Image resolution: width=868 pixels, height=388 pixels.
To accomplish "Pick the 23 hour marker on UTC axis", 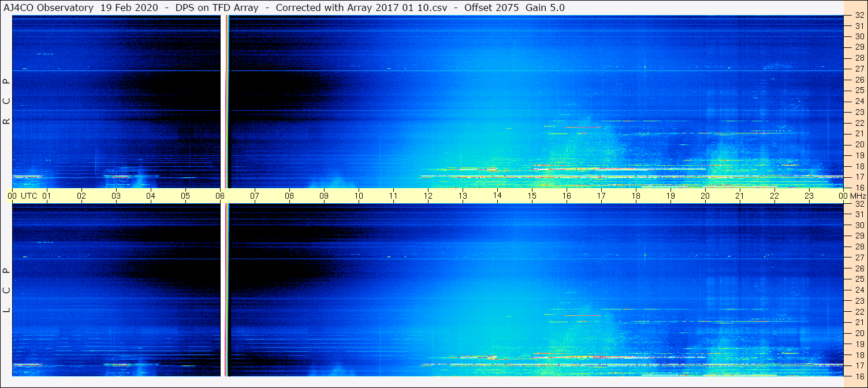I will (809, 196).
